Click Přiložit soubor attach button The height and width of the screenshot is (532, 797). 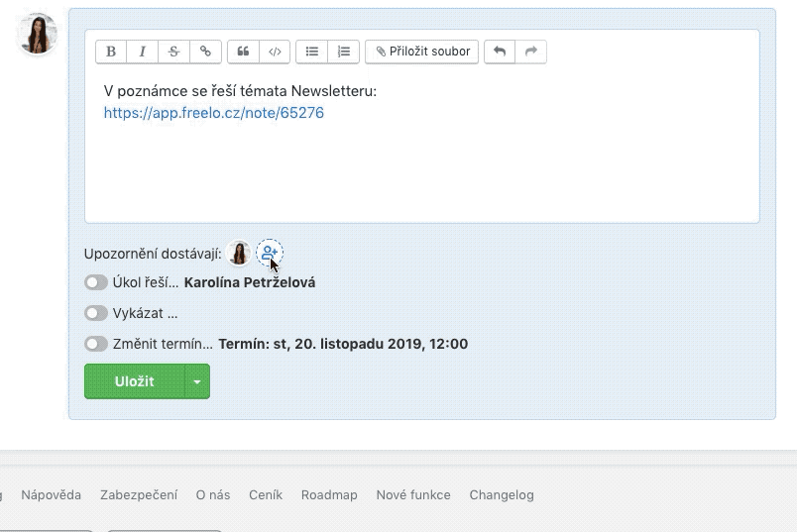(422, 52)
